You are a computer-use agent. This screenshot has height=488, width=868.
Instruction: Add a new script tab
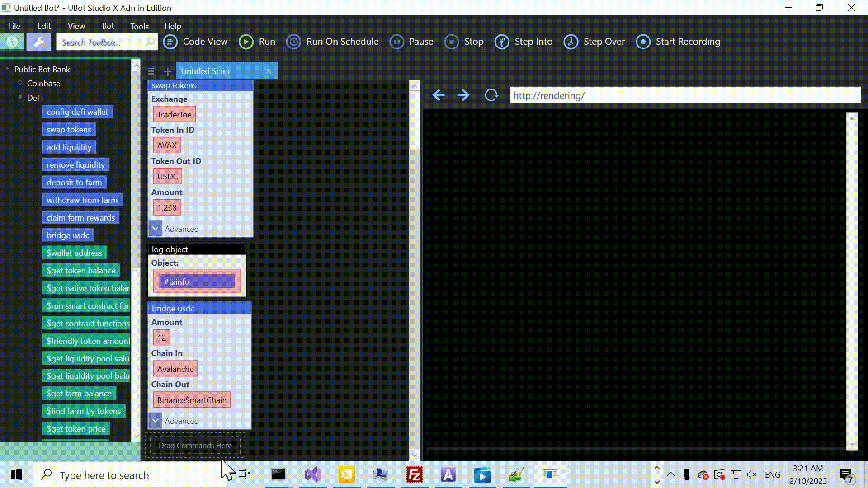(167, 71)
